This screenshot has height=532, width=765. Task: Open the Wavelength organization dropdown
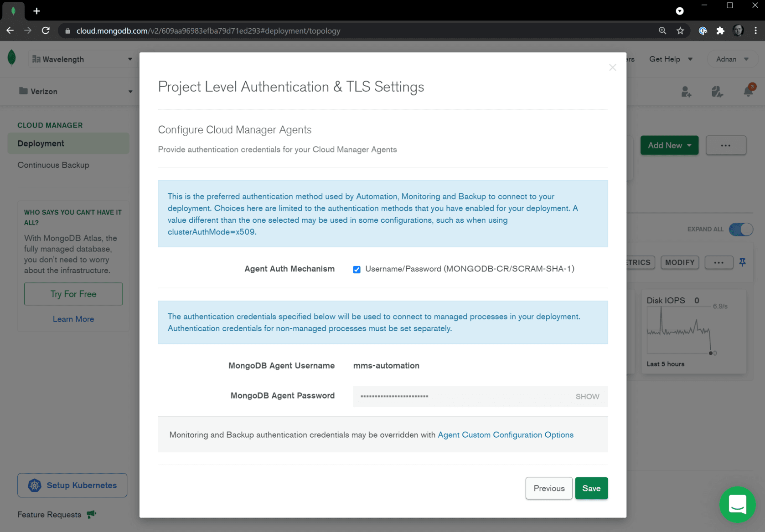pos(82,59)
